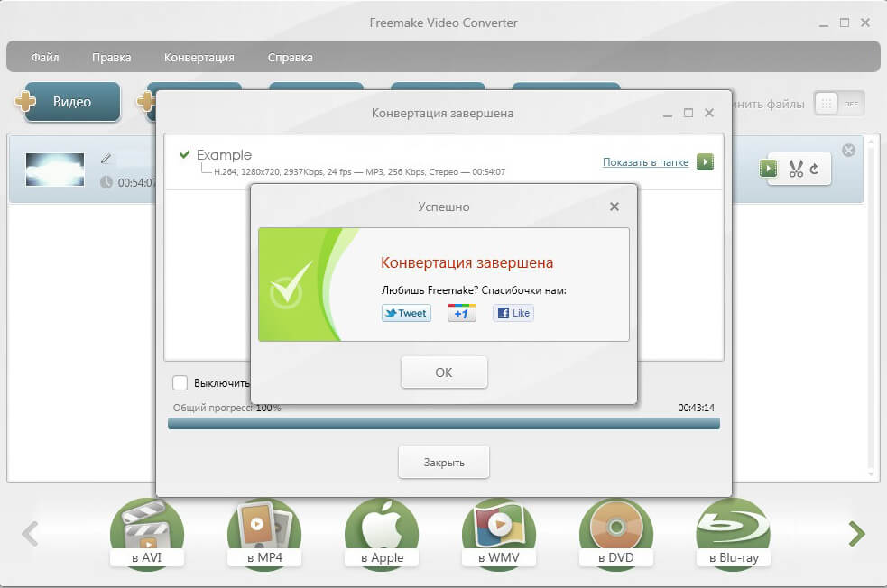Close the Freemake Video Converter main window

click(x=865, y=23)
